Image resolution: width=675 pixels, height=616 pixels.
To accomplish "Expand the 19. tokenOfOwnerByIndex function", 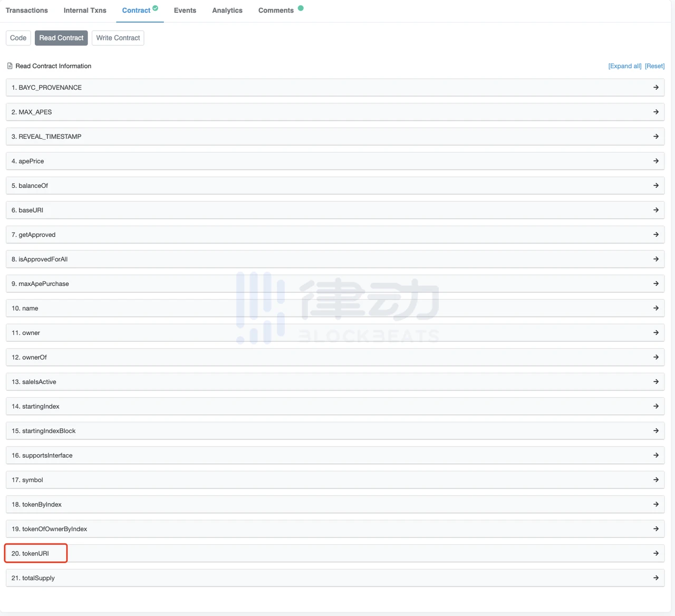I will [335, 529].
